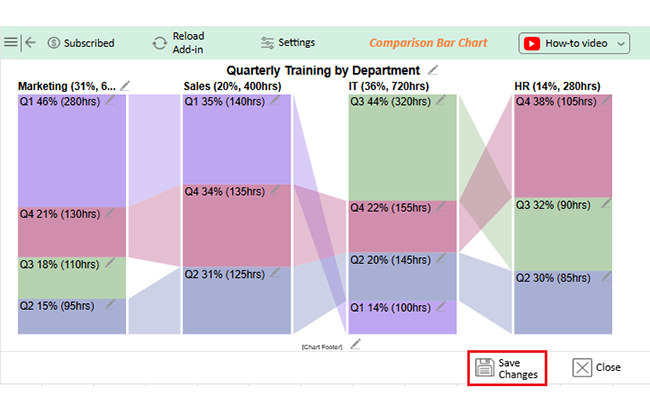
Task: Open Settings sliders icon
Action: tap(267, 43)
